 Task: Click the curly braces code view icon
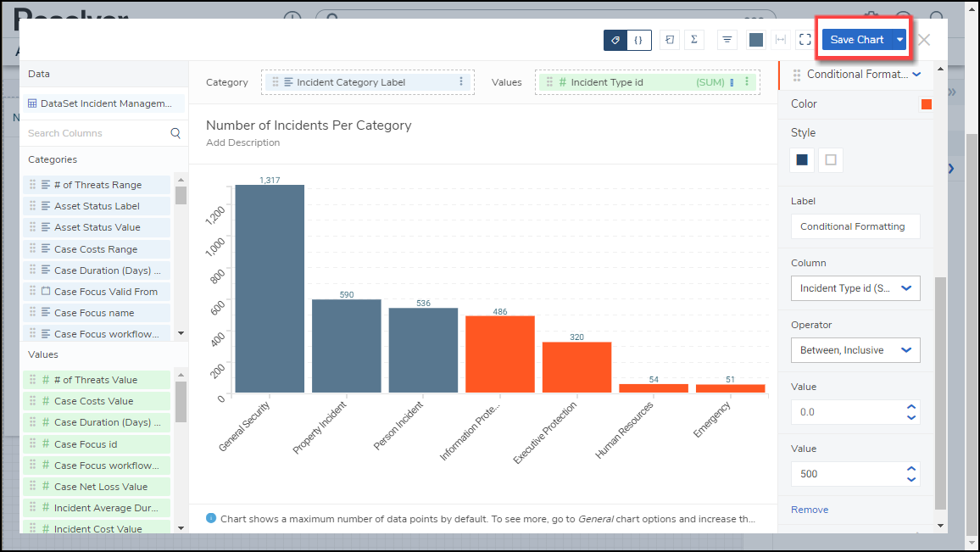pyautogui.click(x=638, y=40)
